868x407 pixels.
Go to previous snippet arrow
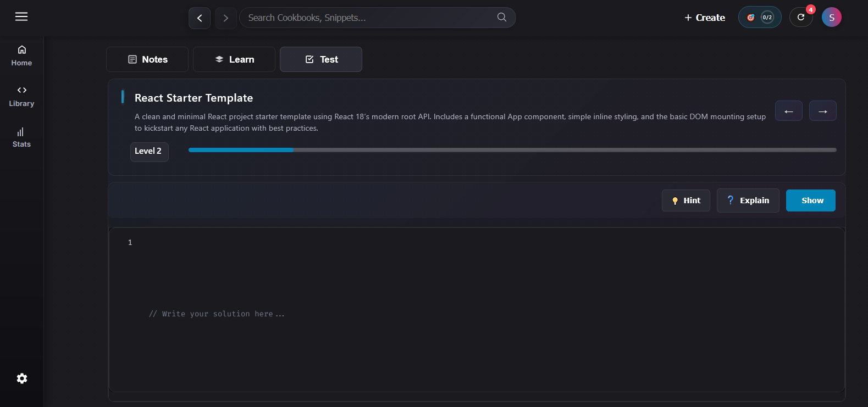click(x=788, y=111)
